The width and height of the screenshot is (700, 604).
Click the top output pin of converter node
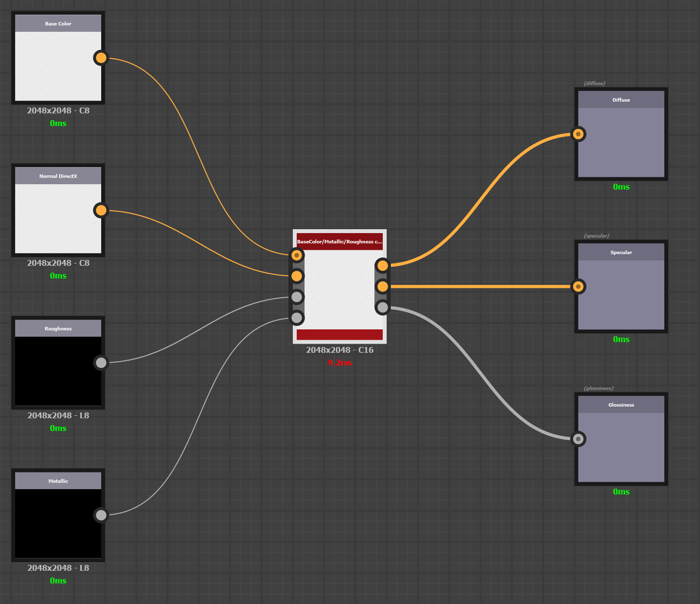pyautogui.click(x=382, y=265)
